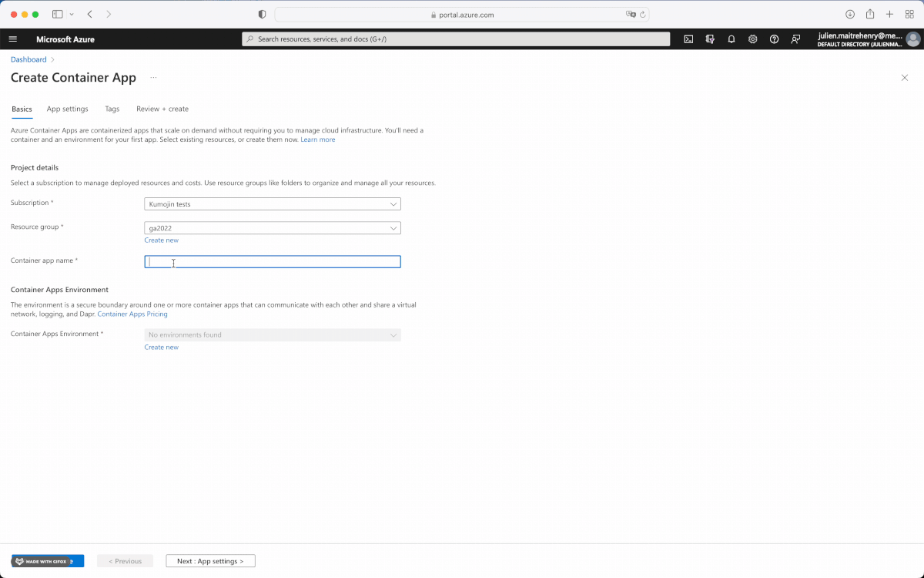Click Create new under Container Apps Environment

[162, 347]
